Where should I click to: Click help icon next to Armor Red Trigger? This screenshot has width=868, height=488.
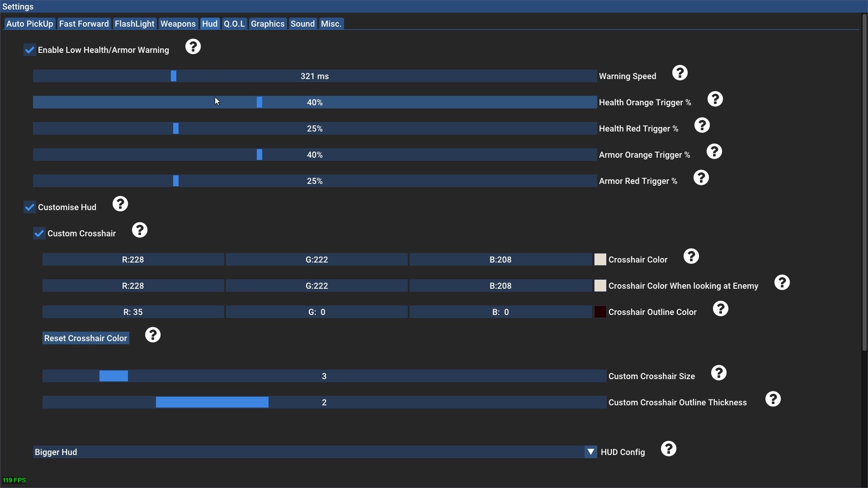point(701,178)
